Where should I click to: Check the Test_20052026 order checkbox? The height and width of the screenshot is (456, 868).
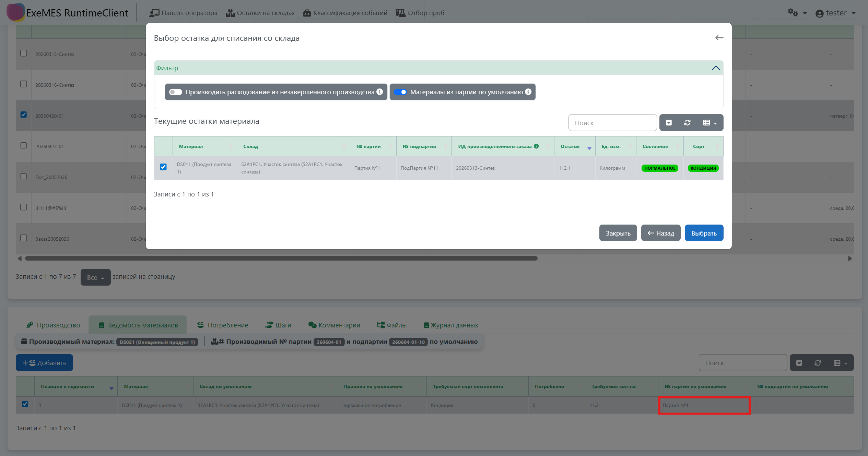(x=24, y=176)
